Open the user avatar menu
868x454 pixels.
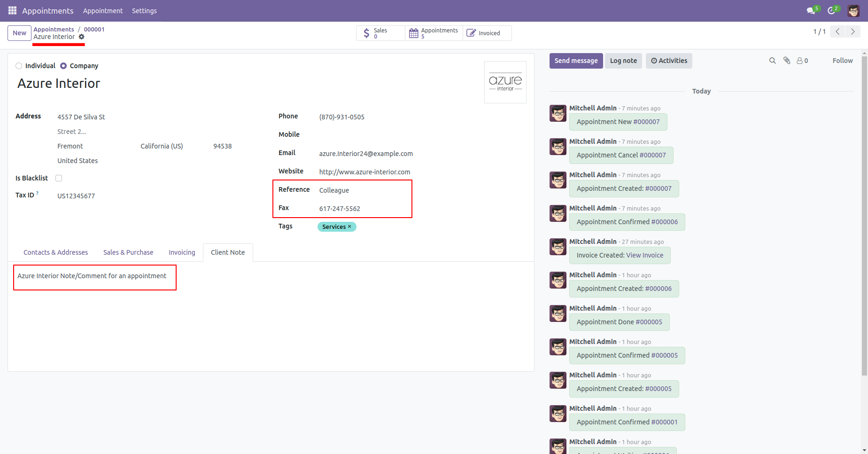pos(853,10)
